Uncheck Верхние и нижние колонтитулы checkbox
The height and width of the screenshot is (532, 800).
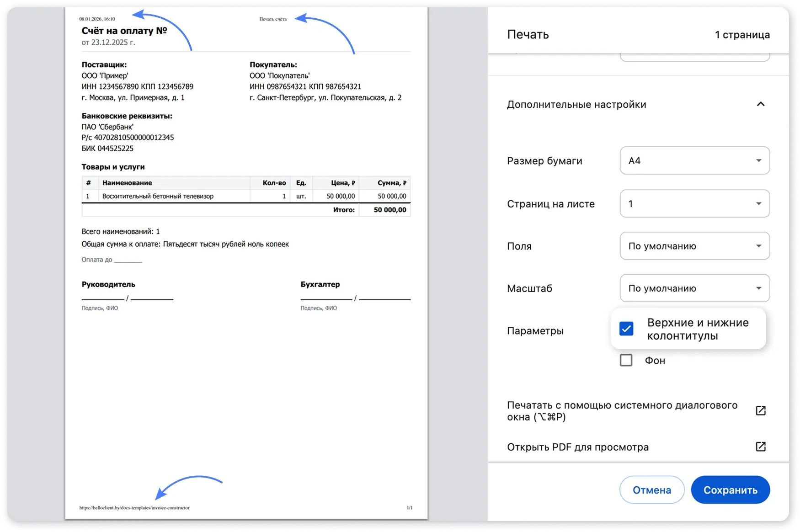tap(626, 329)
